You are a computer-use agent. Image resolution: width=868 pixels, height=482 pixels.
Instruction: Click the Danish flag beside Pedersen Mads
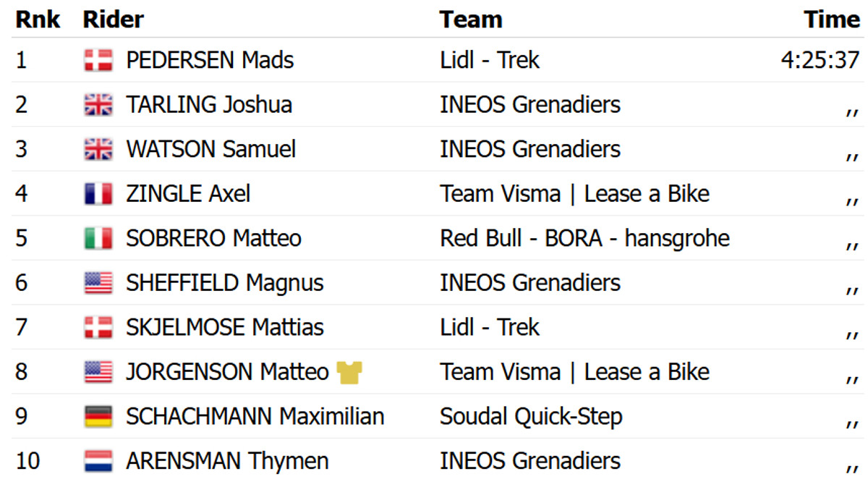[98, 60]
